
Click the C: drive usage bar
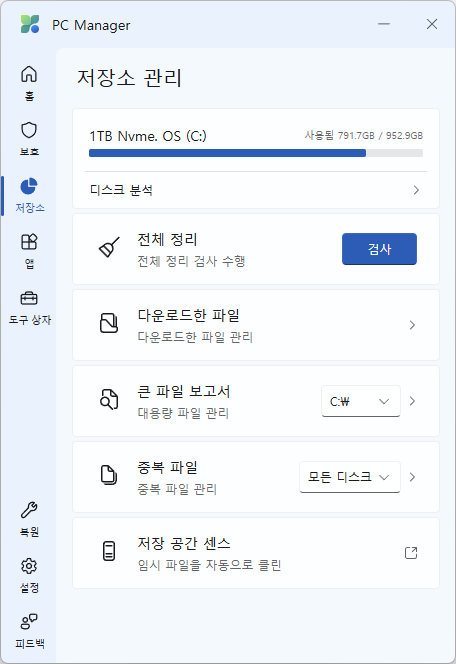point(256,153)
